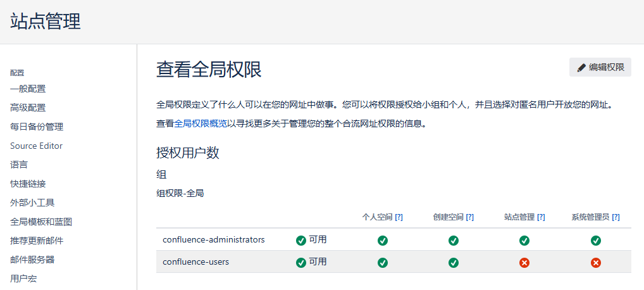Click the help [?] next to 个人空间
This screenshot has height=290, width=644.
point(399,217)
